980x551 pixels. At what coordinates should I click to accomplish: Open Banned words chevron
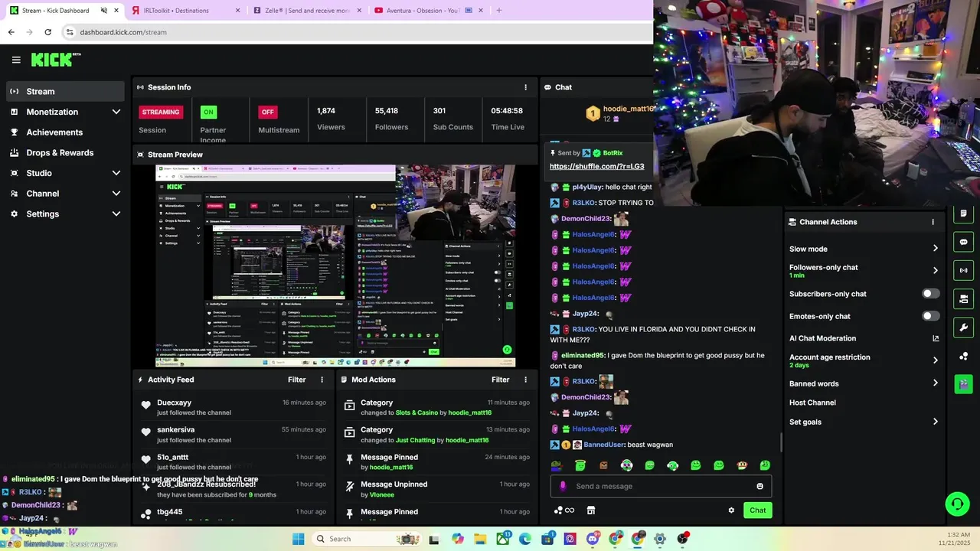(x=935, y=383)
